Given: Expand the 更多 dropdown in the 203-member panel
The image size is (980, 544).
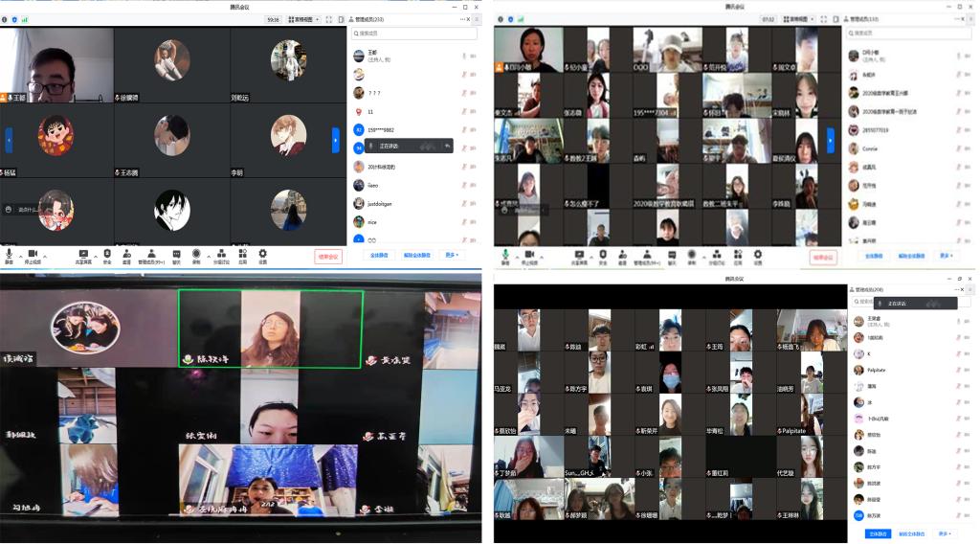Looking at the screenshot, I should (452, 256).
